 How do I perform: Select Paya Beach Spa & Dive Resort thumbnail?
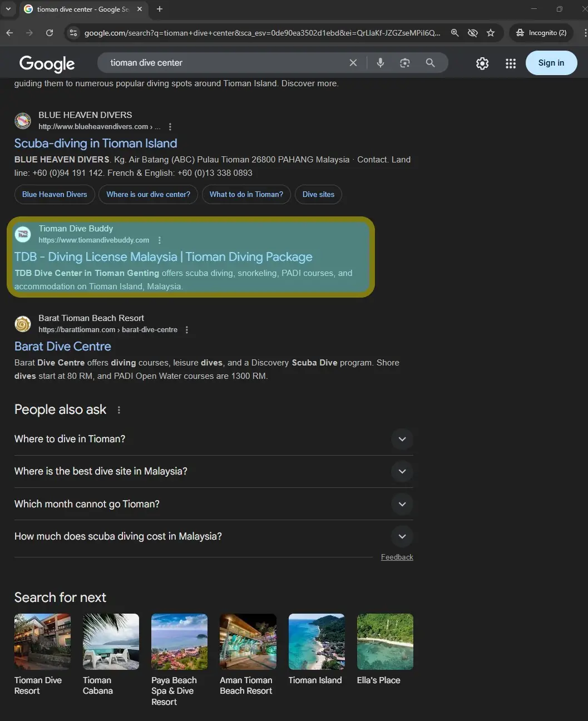click(x=179, y=641)
